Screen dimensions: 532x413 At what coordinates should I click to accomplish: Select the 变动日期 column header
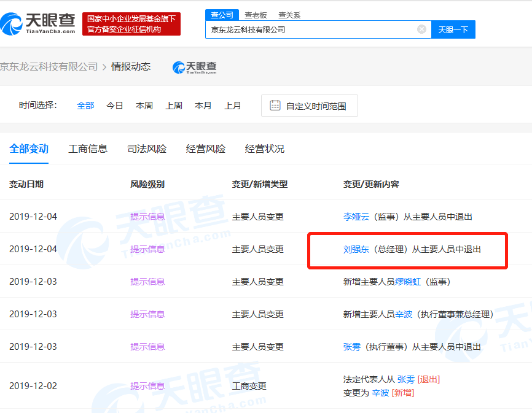click(x=26, y=184)
